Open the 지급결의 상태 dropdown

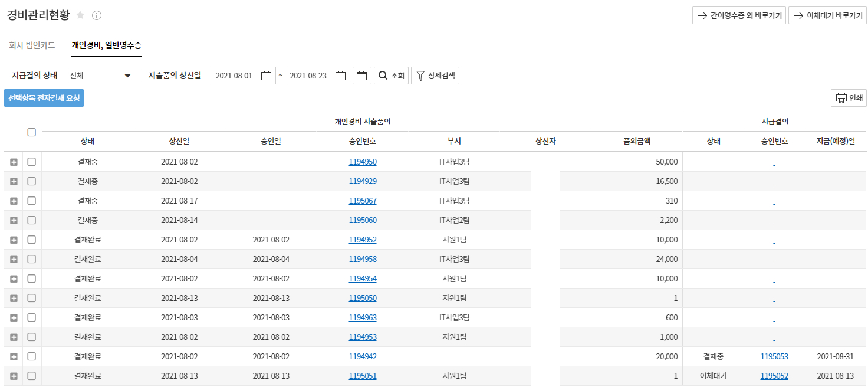(x=101, y=76)
